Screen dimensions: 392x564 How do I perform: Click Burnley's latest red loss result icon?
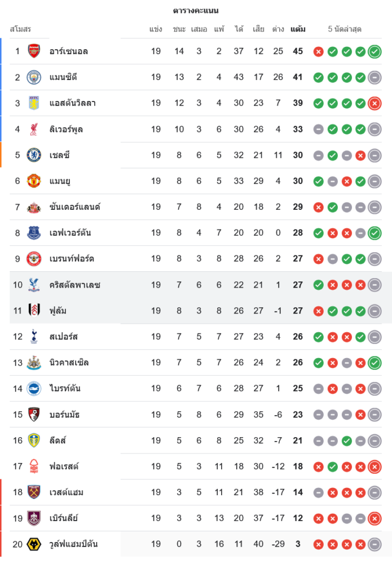click(x=375, y=518)
